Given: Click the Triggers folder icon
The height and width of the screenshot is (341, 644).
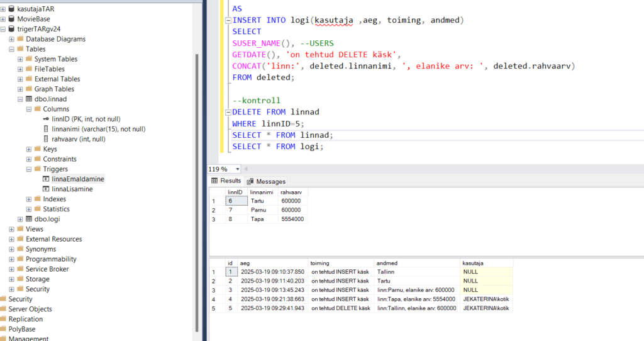Looking at the screenshot, I should [x=37, y=169].
